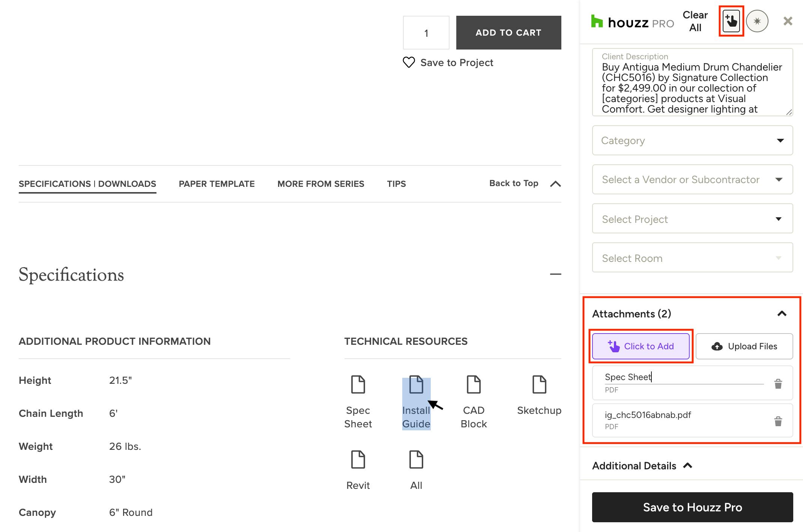Click the Client Description text area
The width and height of the screenshot is (803, 532).
pyautogui.click(x=692, y=82)
